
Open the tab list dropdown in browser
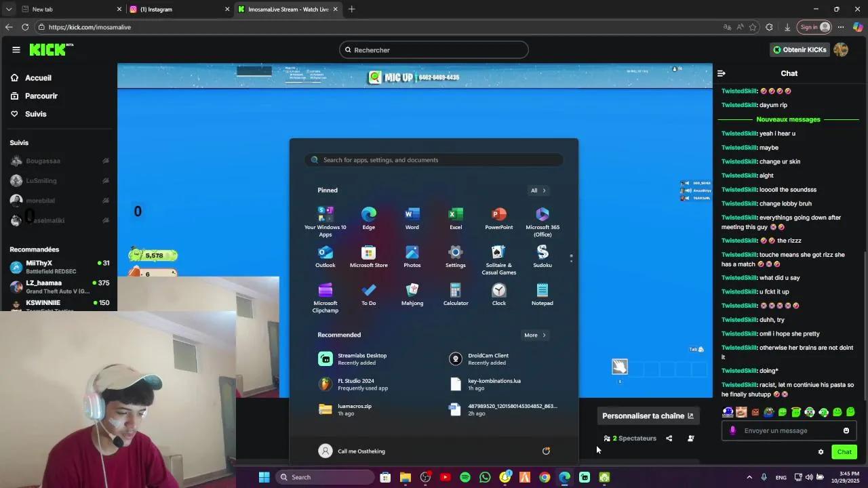[8, 9]
